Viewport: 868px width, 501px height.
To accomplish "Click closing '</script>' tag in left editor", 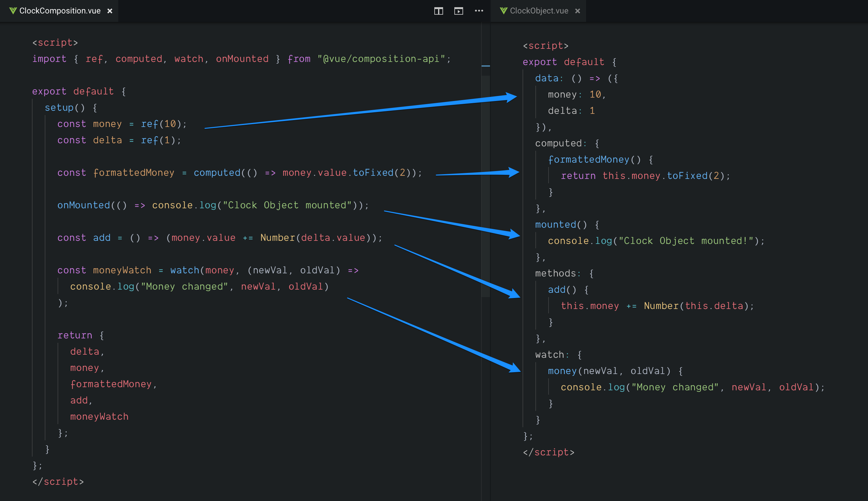I will coord(58,482).
